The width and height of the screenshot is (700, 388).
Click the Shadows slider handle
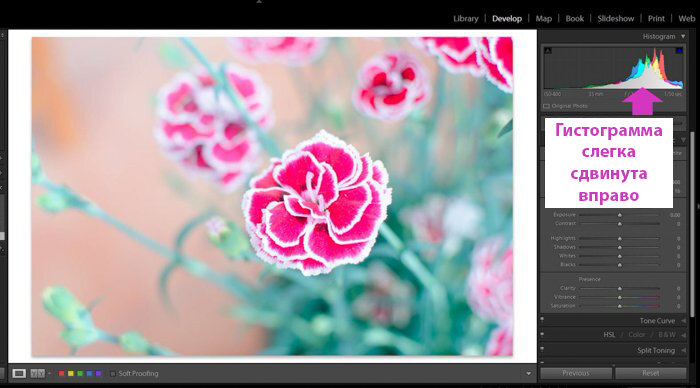(x=620, y=247)
